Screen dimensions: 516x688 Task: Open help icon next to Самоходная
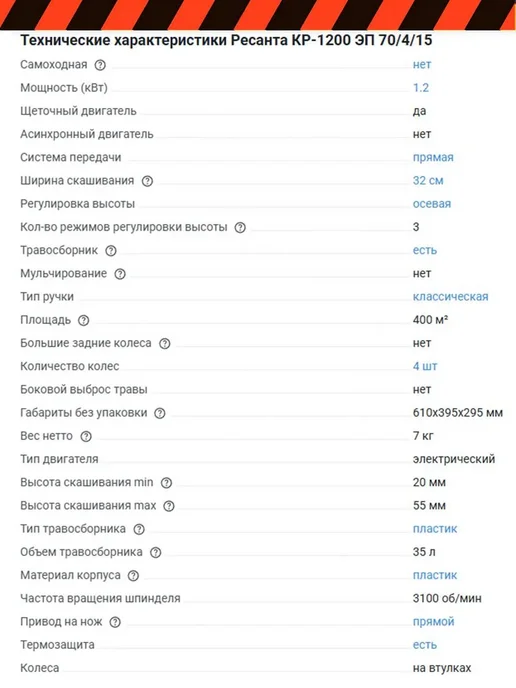[x=100, y=65]
